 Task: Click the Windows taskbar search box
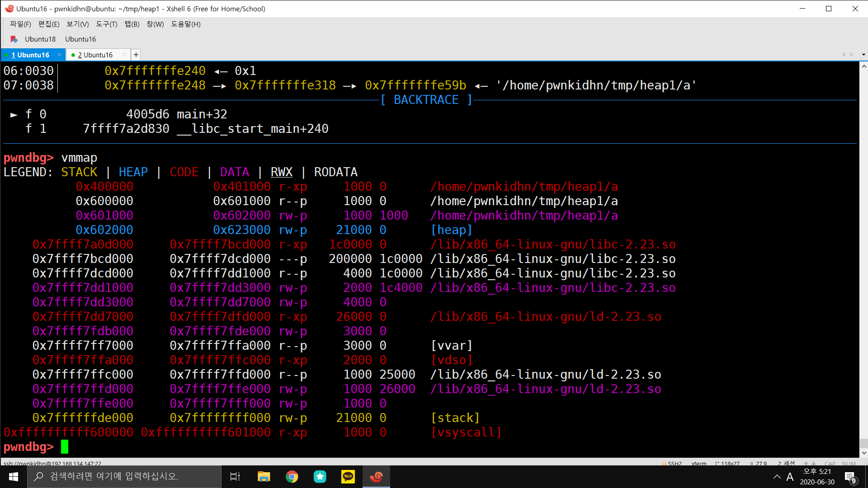click(x=124, y=477)
